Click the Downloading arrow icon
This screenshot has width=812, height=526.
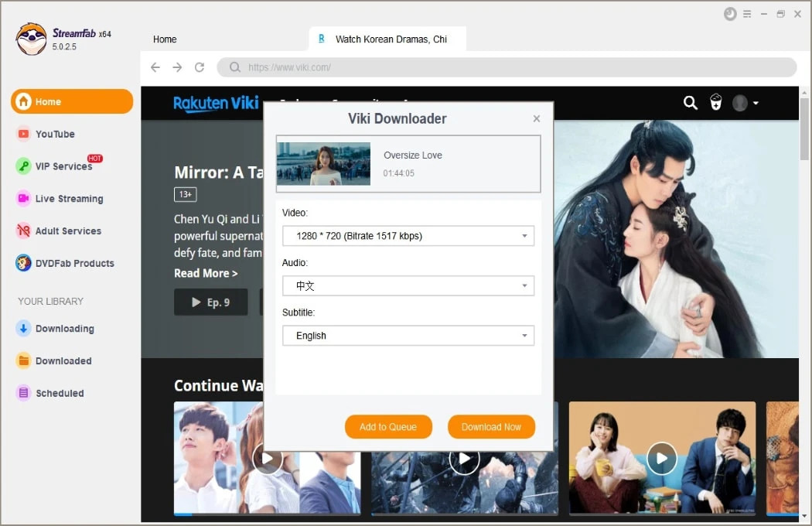coord(23,329)
